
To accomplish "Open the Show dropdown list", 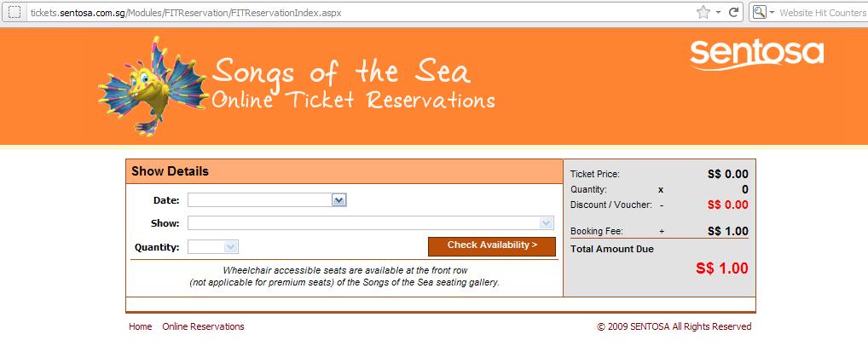I will pyautogui.click(x=547, y=223).
